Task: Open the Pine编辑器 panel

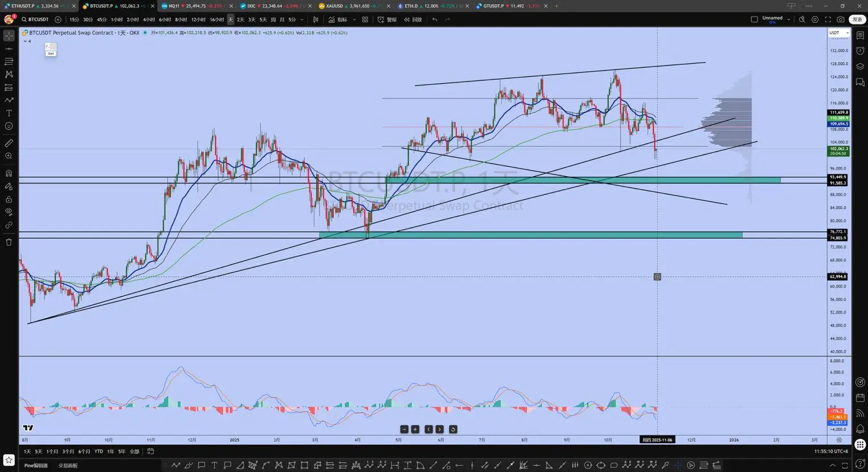Action: pos(36,466)
